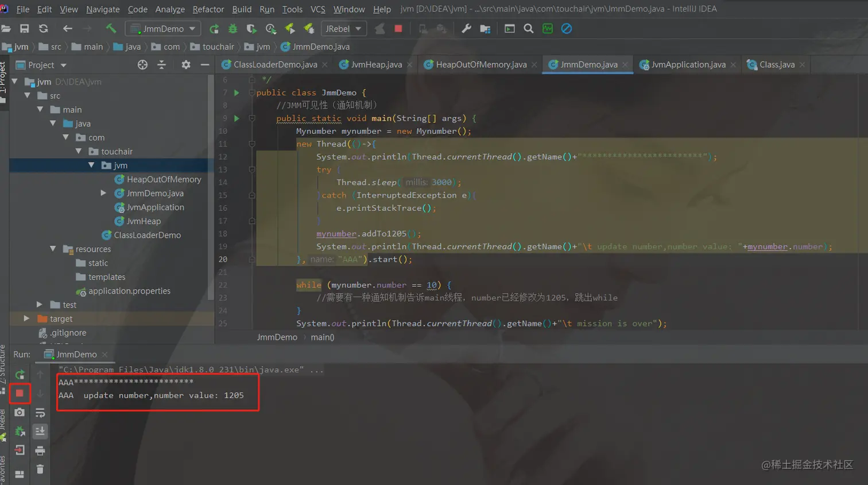Open Project panel gear options
The height and width of the screenshot is (485, 868).
[186, 65]
